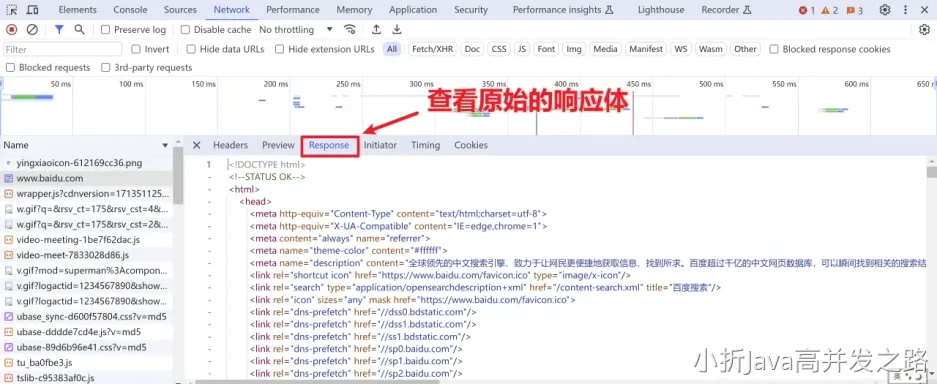This screenshot has width=937, height=384.
Task: Open the Name column sort arrow
Action: 165,145
